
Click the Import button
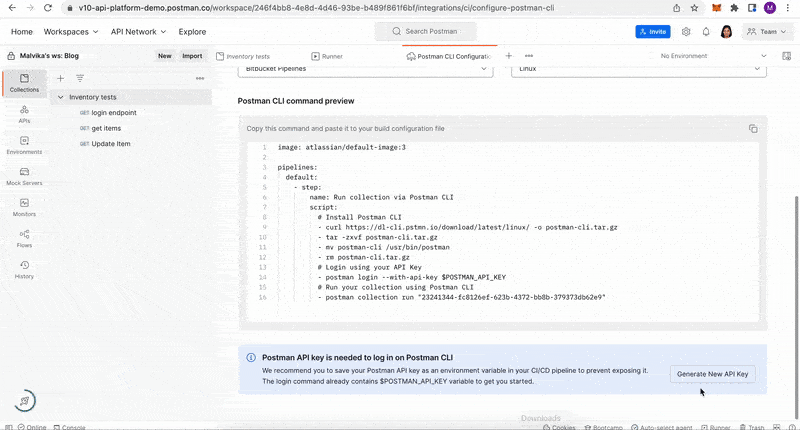192,56
